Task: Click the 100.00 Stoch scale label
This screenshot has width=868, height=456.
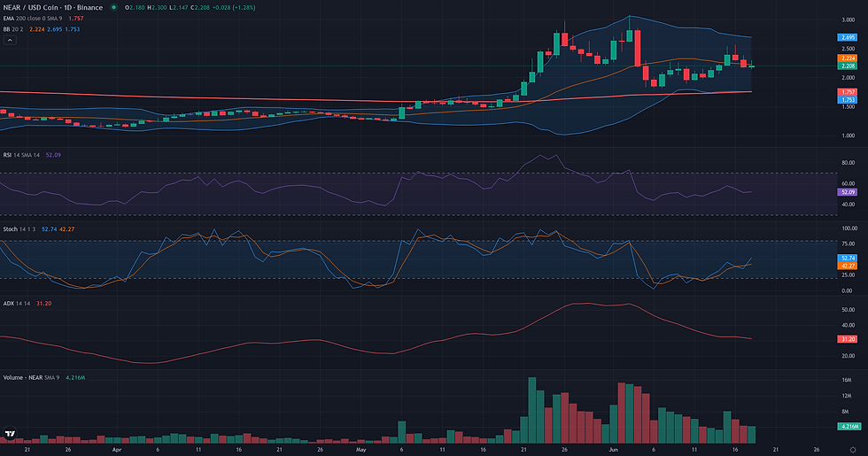Action: (x=849, y=228)
